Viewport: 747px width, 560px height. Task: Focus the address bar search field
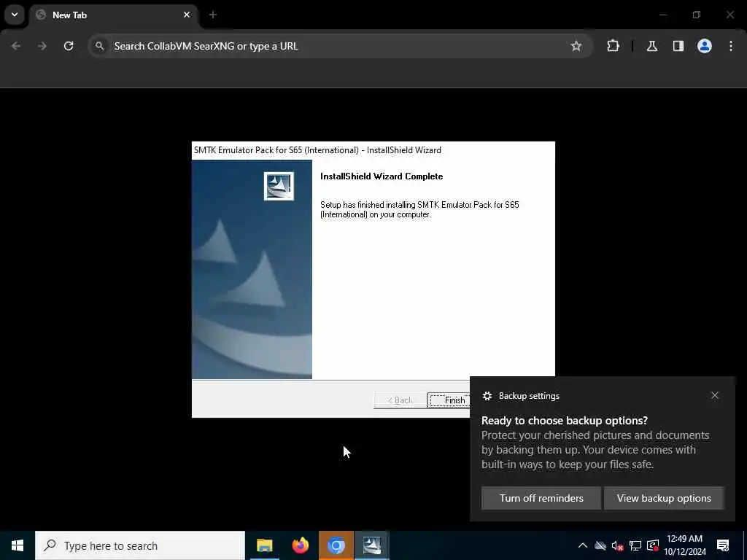(x=340, y=46)
